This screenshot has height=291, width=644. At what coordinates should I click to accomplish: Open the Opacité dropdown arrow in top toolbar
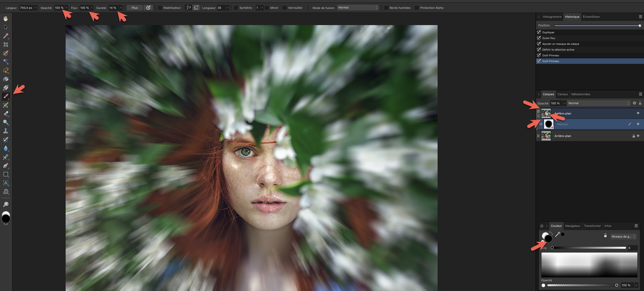click(66, 8)
